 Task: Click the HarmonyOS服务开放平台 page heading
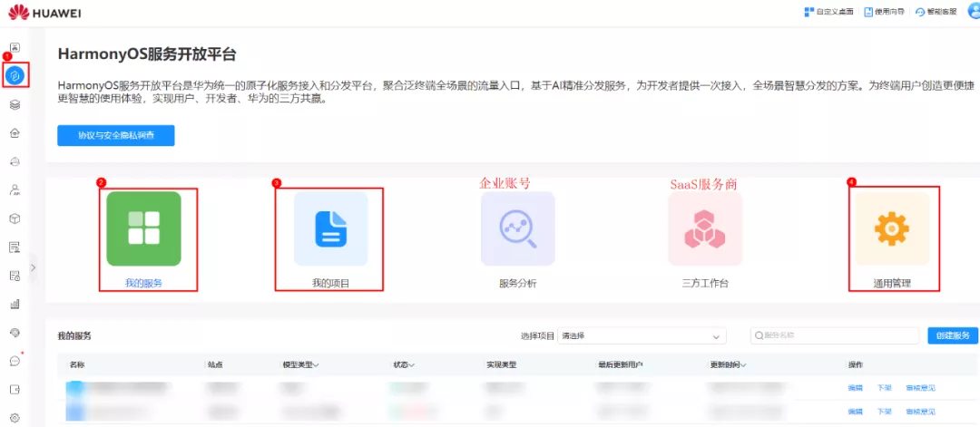point(147,53)
